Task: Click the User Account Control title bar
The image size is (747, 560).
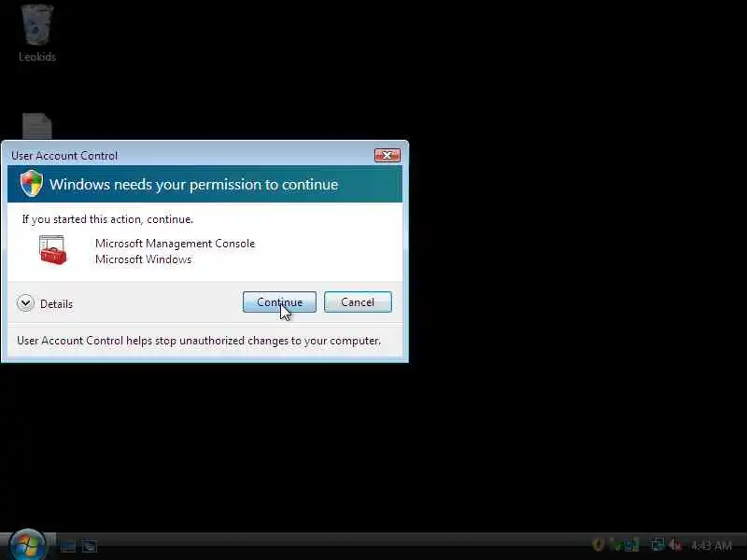Action: tap(190, 155)
